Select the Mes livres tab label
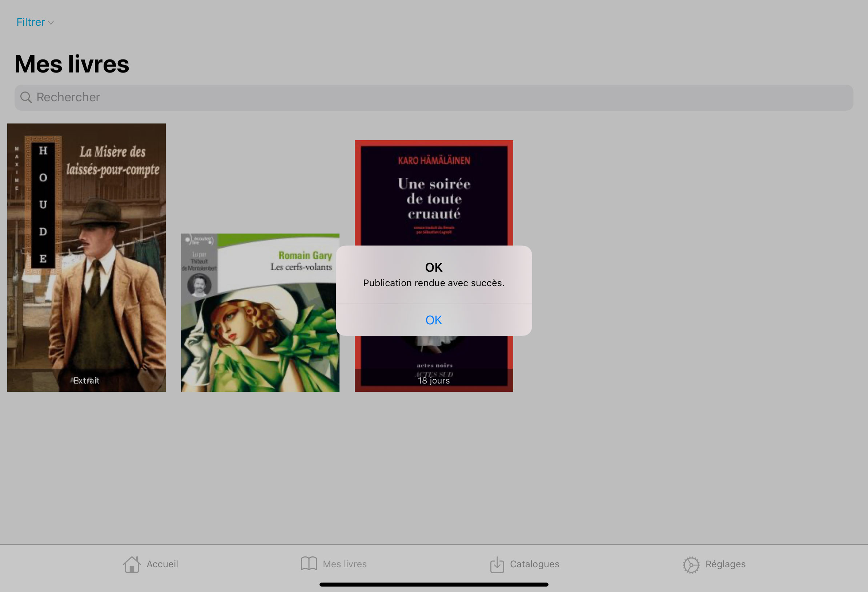The height and width of the screenshot is (592, 868). [x=344, y=564]
